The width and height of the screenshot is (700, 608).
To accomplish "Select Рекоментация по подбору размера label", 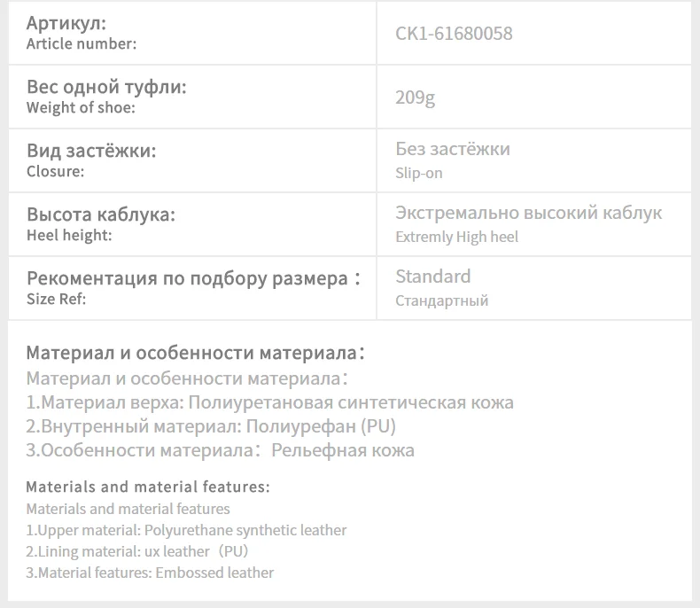I will (x=193, y=278).
